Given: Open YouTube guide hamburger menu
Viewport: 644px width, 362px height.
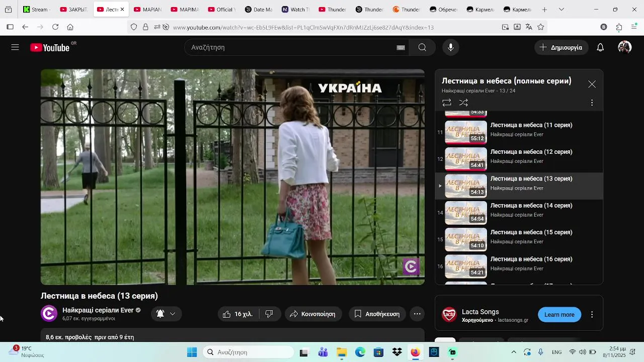Looking at the screenshot, I should [x=15, y=47].
